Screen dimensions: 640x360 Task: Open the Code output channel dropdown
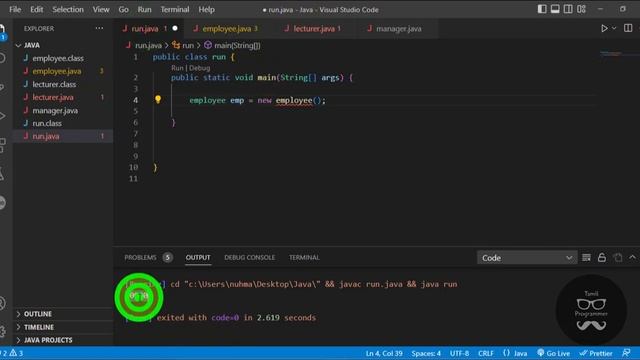(x=527, y=258)
